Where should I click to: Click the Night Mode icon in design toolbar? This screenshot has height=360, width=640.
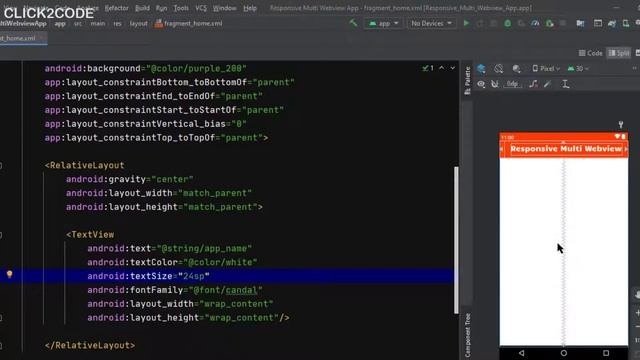[x=516, y=69]
